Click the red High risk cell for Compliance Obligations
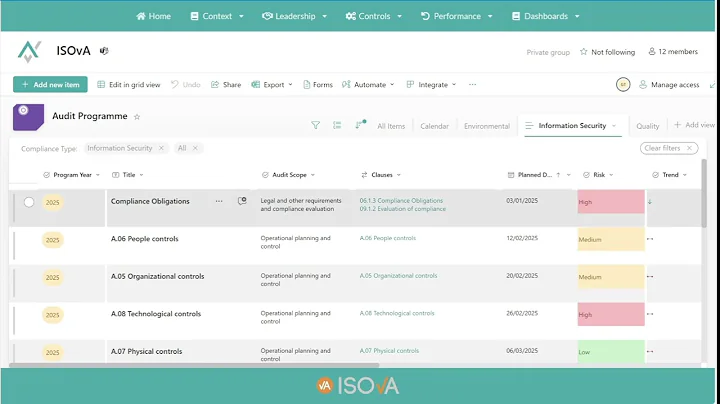The height and width of the screenshot is (404, 720). click(610, 202)
